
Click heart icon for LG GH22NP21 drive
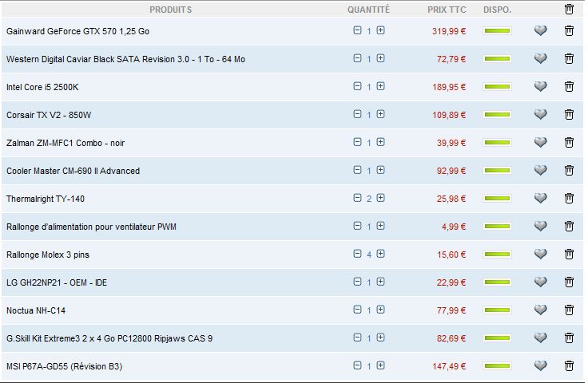pyautogui.click(x=540, y=282)
